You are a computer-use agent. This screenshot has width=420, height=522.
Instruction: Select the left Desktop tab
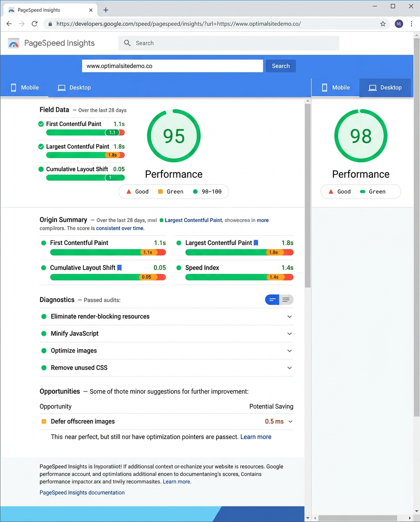point(74,87)
